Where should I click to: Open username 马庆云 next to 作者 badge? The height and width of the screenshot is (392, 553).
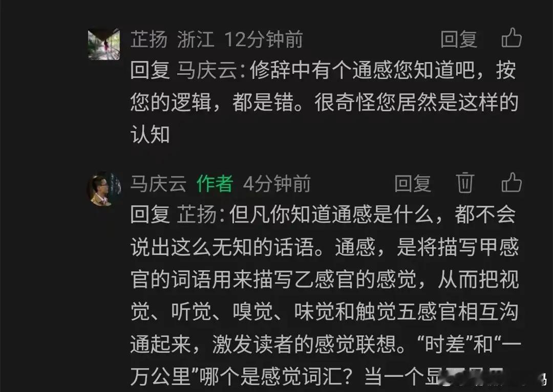coord(158,184)
